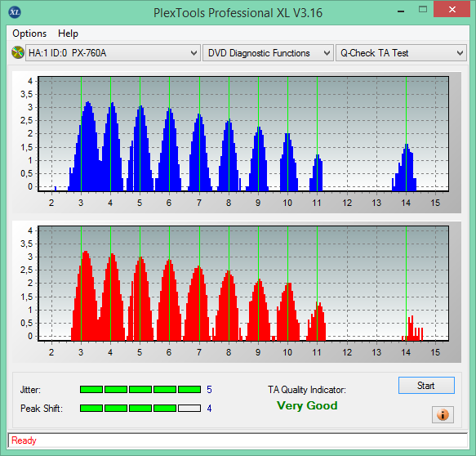Open the orange info icon button

pyautogui.click(x=443, y=414)
